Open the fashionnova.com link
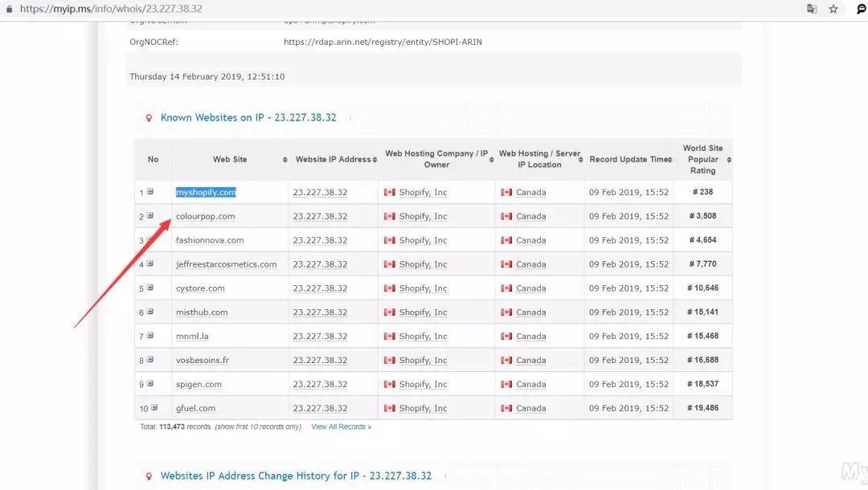The image size is (868, 490). click(210, 240)
